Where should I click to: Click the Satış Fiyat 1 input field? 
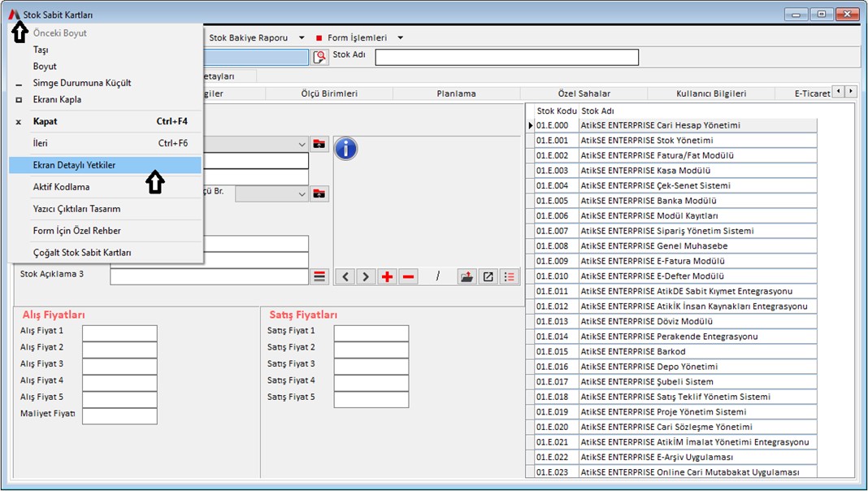click(371, 333)
